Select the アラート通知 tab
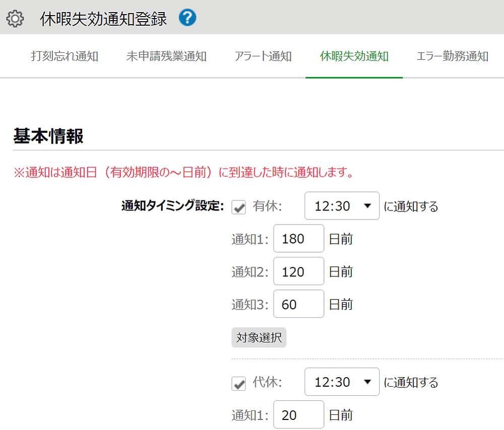This screenshot has width=504, height=430. pos(263,56)
